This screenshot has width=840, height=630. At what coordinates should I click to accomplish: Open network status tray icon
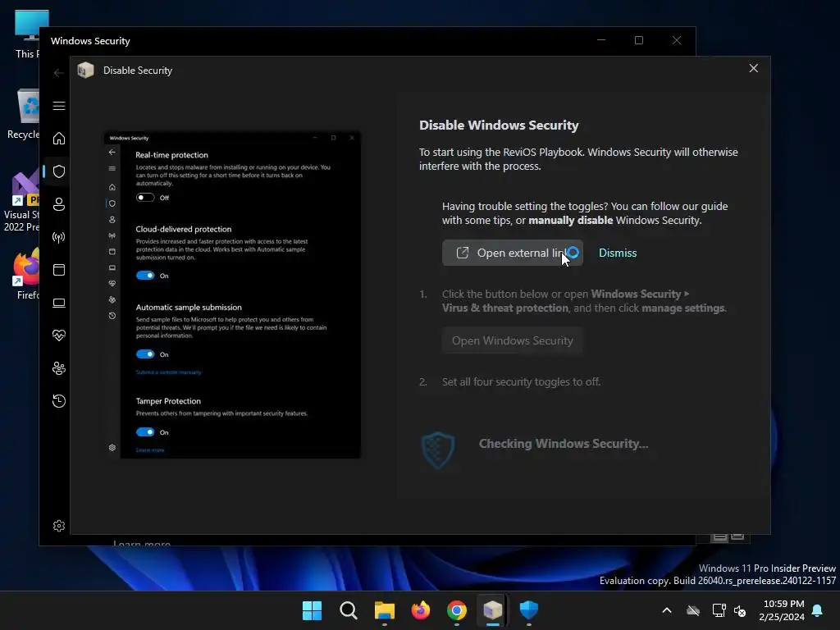(719, 610)
